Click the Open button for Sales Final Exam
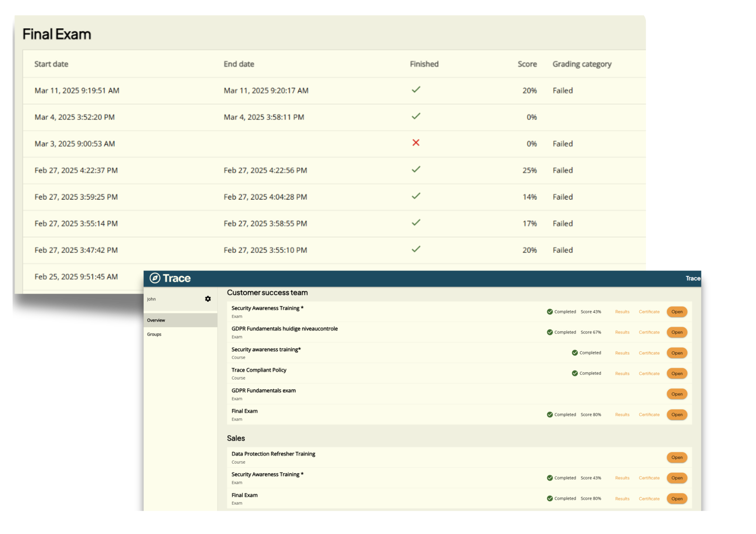The height and width of the screenshot is (534, 756). 677,499
